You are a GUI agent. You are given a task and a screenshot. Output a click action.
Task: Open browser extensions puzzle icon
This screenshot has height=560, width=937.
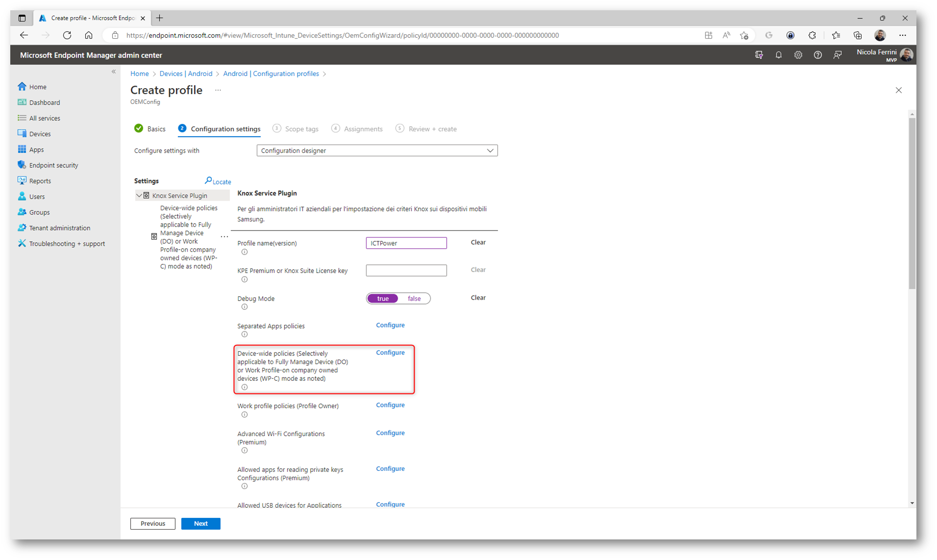coord(812,35)
